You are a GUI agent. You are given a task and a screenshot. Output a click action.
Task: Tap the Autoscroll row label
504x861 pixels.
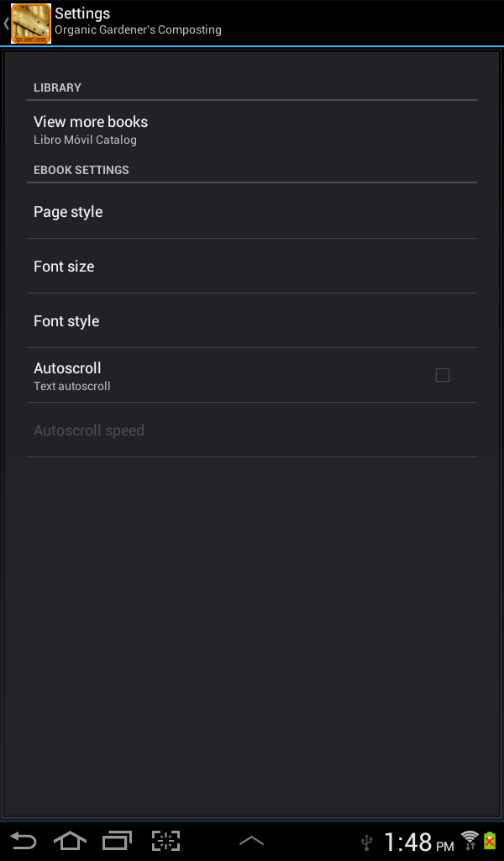(67, 368)
